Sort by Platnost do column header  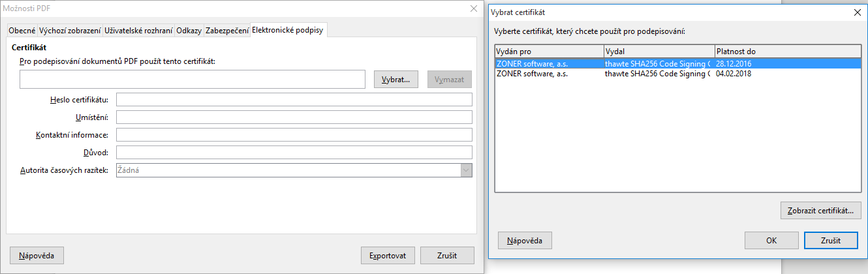point(788,52)
